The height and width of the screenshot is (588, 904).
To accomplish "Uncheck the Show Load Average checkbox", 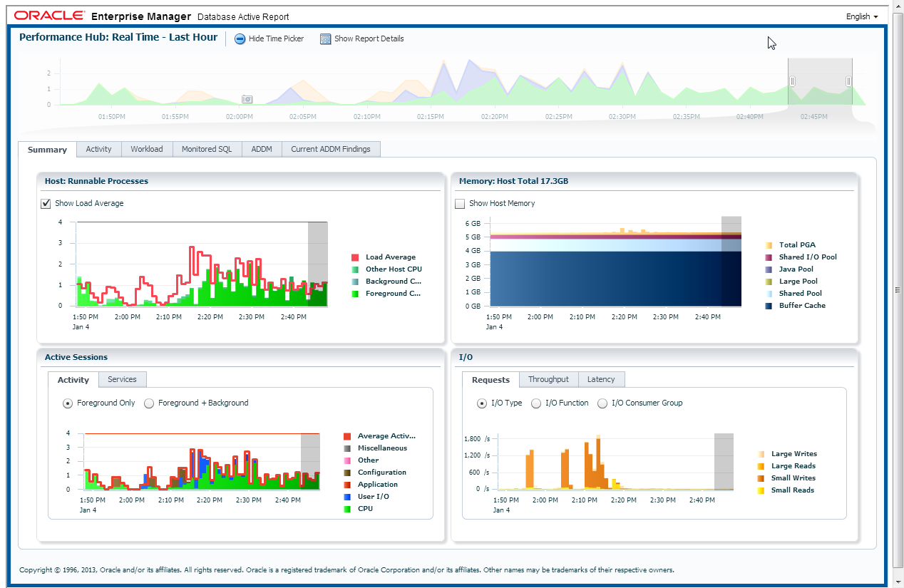I will coord(46,204).
